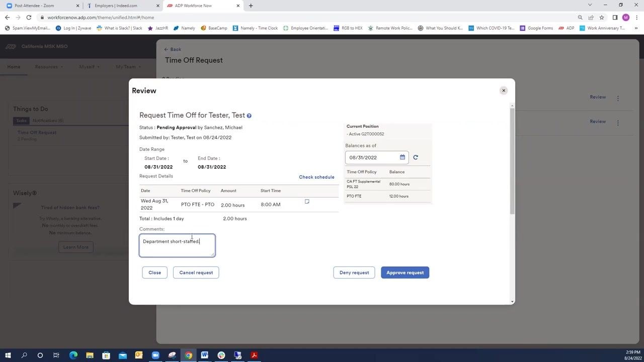Expand the Resources menu in ADP navigation

point(49,67)
